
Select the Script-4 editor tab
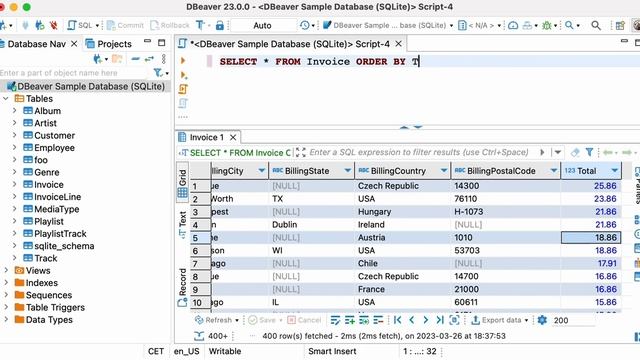coord(290,44)
